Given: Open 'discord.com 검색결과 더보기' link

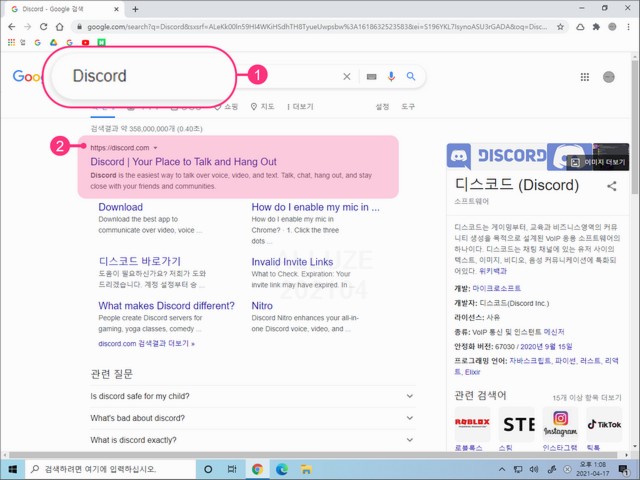Looking at the screenshot, I should coord(147,344).
